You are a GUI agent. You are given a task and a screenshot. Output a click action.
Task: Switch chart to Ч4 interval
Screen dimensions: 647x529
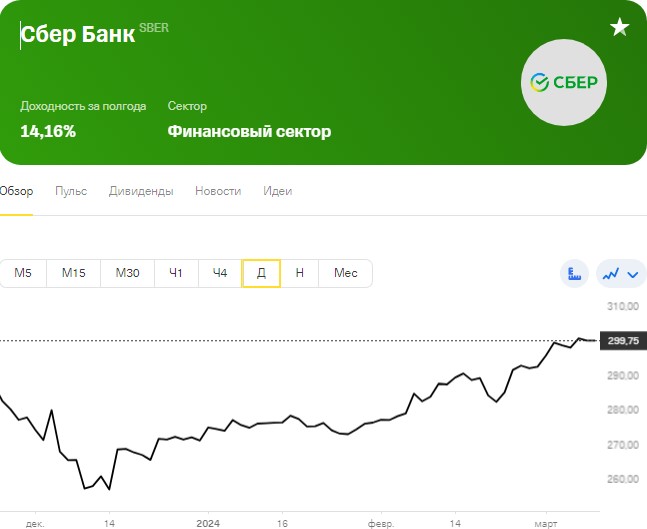point(220,273)
